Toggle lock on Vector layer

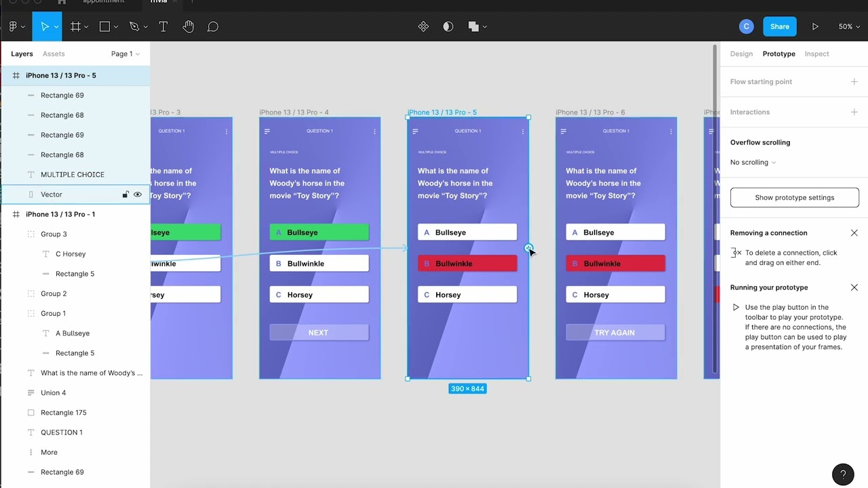[125, 195]
